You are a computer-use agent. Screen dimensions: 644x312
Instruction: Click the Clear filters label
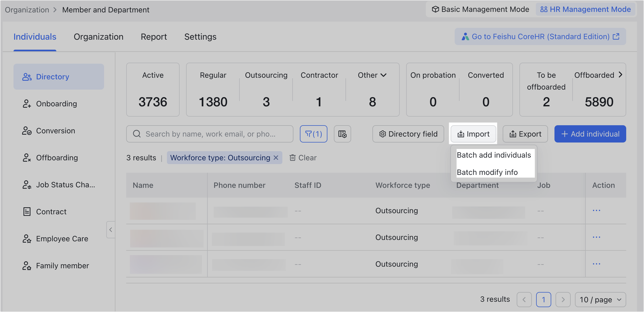307,158
